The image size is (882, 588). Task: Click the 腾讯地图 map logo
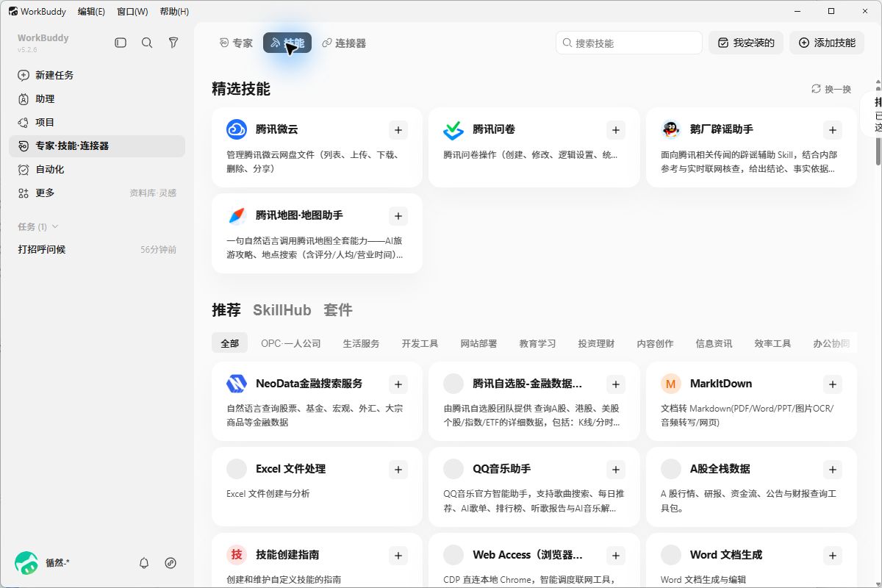pyautogui.click(x=237, y=215)
